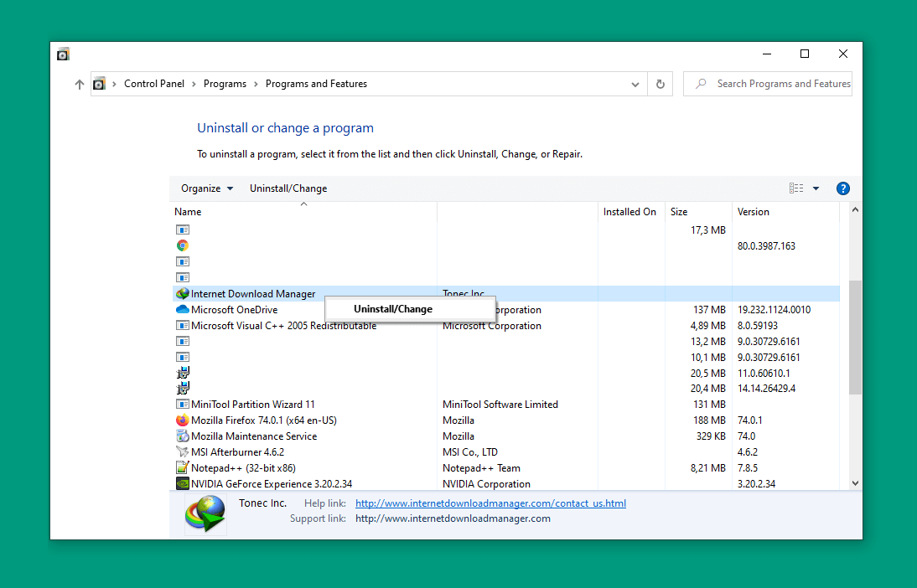
Task: Click the scroll up arrow of list
Action: click(x=855, y=209)
